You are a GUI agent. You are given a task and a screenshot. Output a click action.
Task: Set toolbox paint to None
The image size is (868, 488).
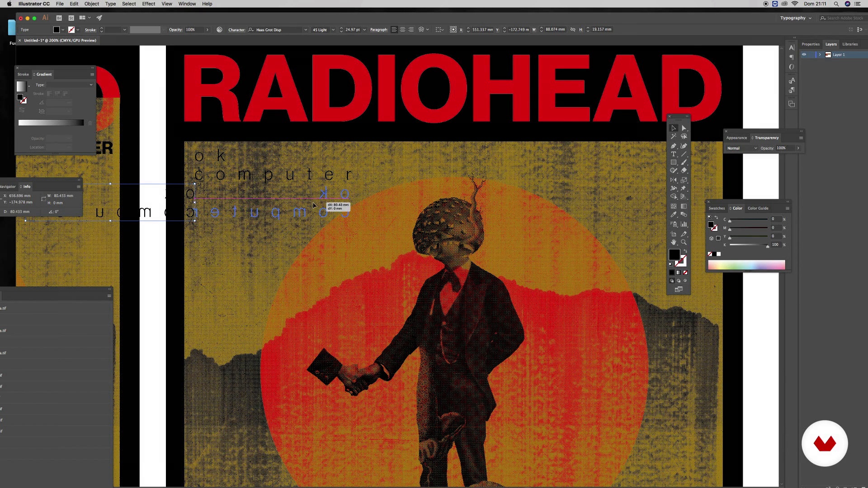pos(685,272)
